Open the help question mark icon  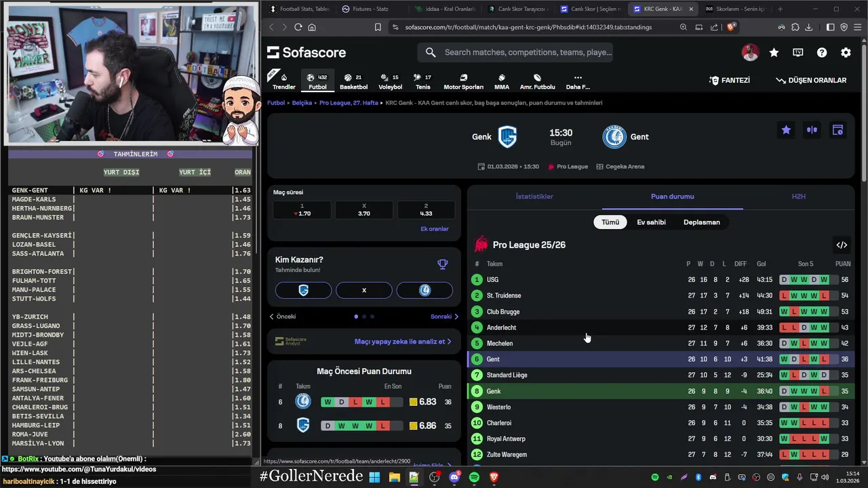tap(822, 52)
